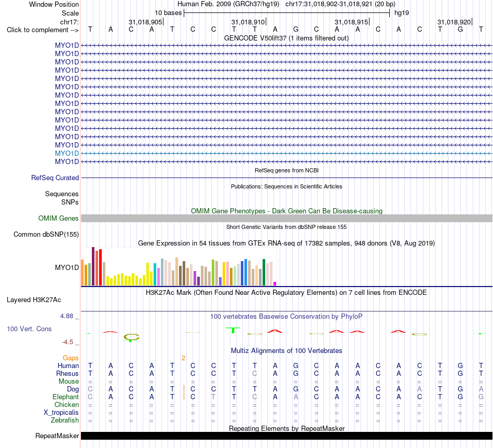The width and height of the screenshot is (493, 448).
Task: Click the 31,018,915 position marker
Action: (x=351, y=22)
